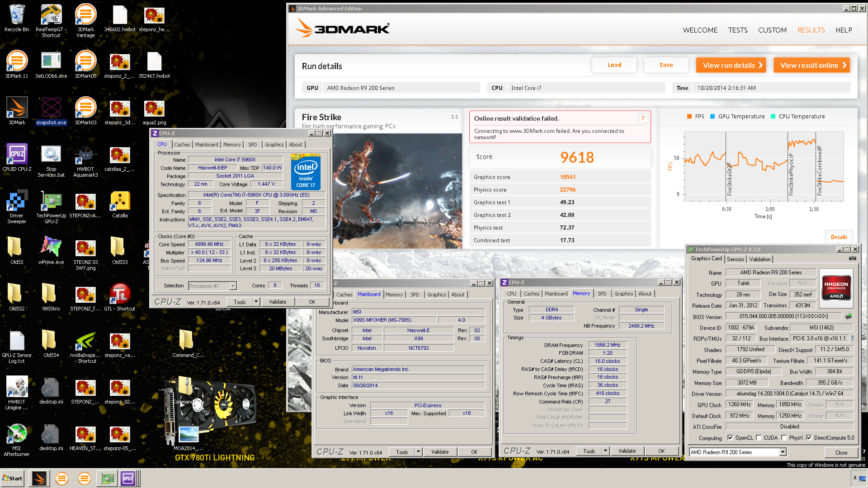Launch SetLODb6.exe desktop icon

coord(51,65)
